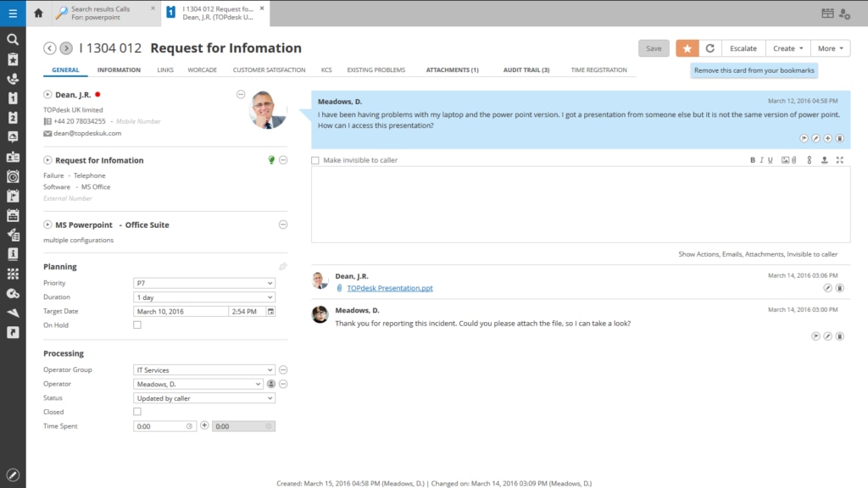
Task: Switch to the Customer Satisfaction tab
Action: pos(269,69)
